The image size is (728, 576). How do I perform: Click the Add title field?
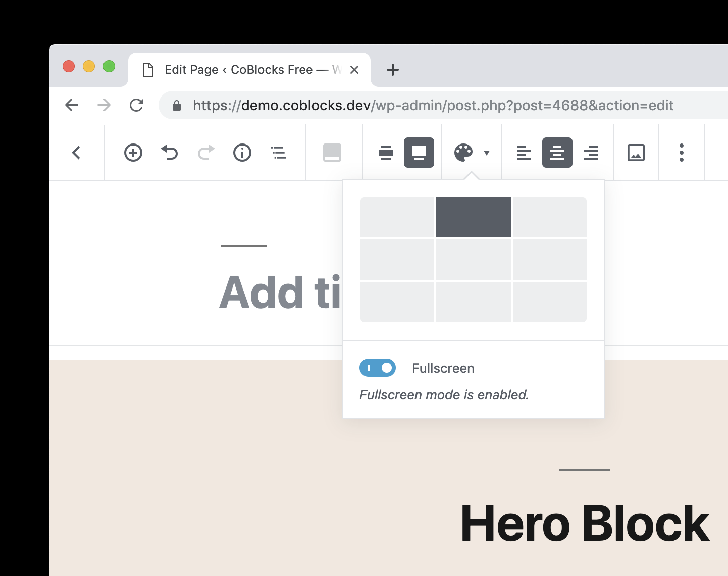(280, 293)
